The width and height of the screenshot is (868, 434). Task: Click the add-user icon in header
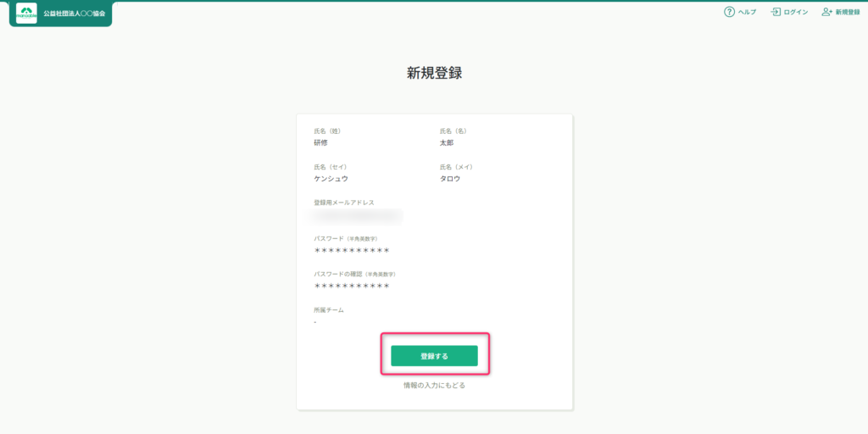(826, 12)
